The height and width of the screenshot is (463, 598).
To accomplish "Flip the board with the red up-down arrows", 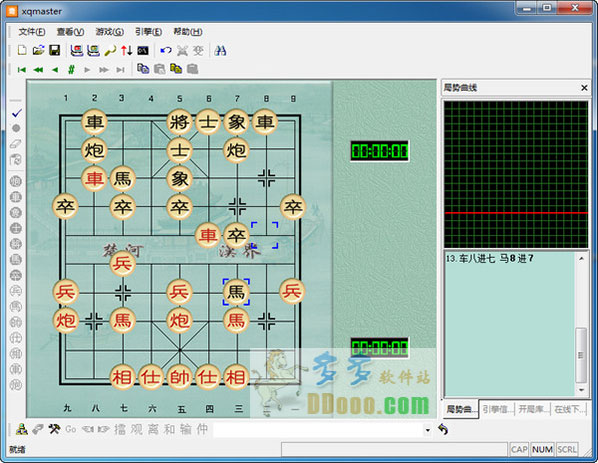I will pos(127,51).
